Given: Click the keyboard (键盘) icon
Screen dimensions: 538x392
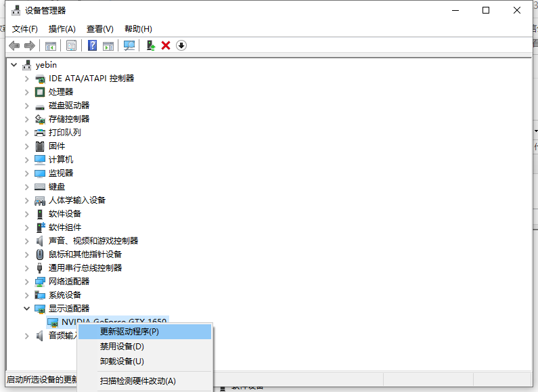Looking at the screenshot, I should (x=40, y=187).
